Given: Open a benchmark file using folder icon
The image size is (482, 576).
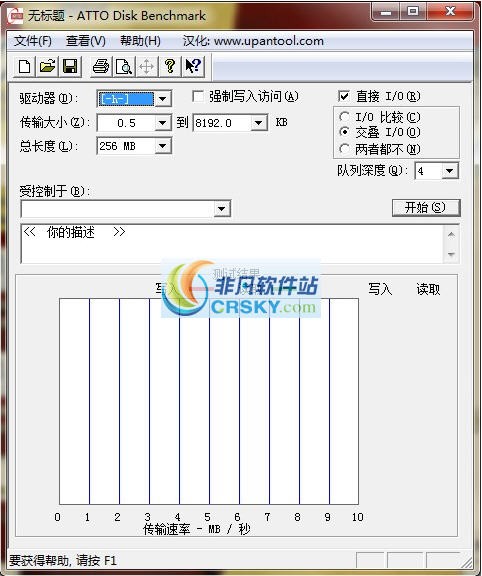Looking at the screenshot, I should click(x=47, y=66).
